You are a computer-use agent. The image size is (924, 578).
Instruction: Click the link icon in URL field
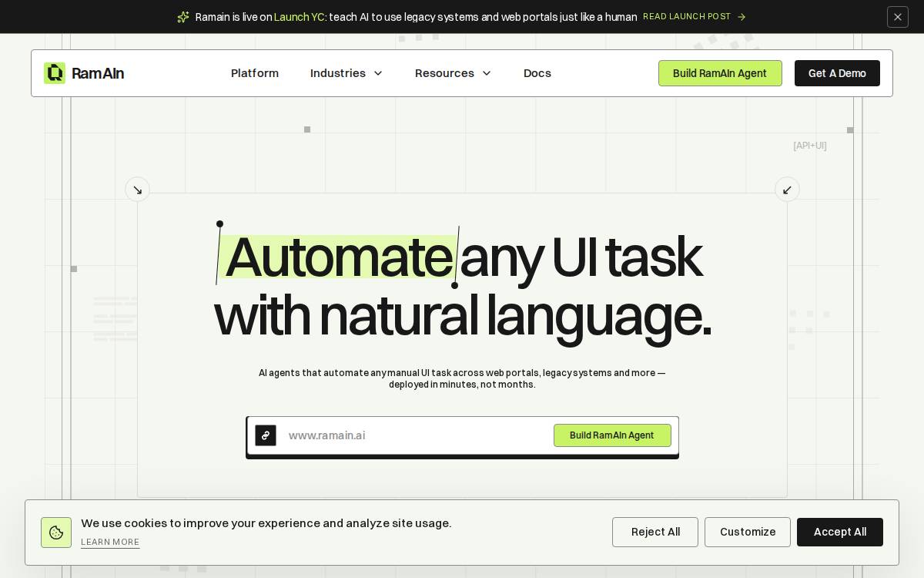pos(266,435)
